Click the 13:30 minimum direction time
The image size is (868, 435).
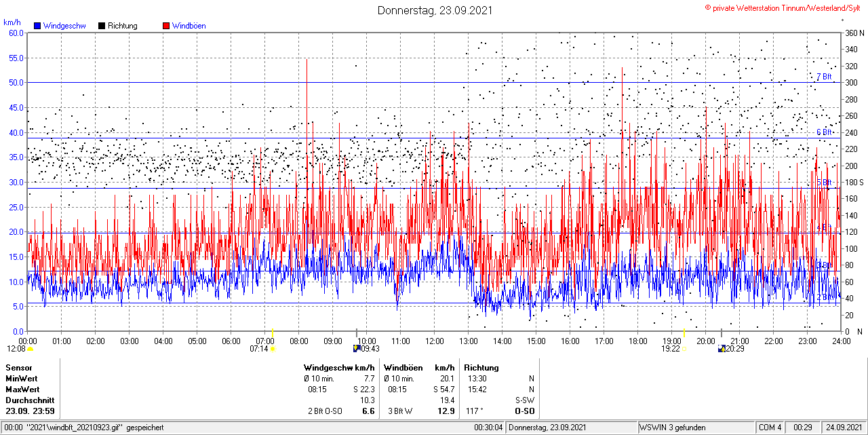pos(476,379)
